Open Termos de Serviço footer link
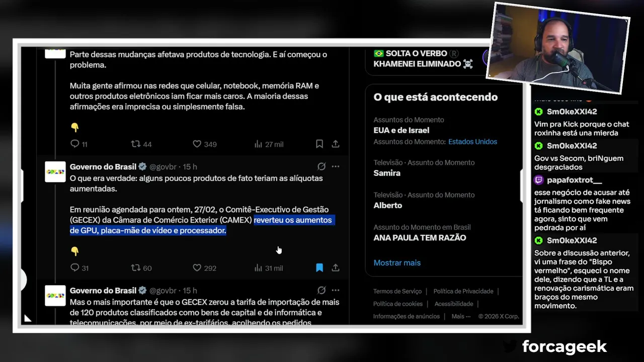Screen dimensions: 644x362 pyautogui.click(x=397, y=291)
